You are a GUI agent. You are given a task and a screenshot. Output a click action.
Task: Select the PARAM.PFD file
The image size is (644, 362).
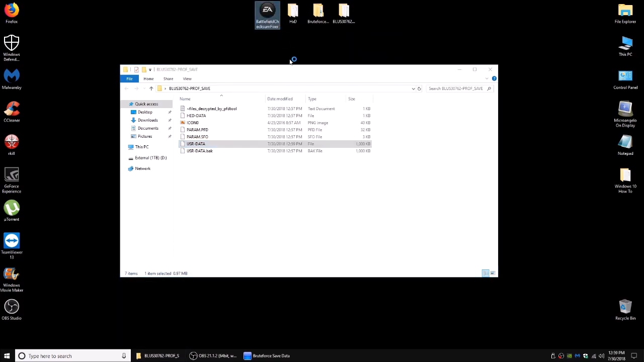click(275, 130)
